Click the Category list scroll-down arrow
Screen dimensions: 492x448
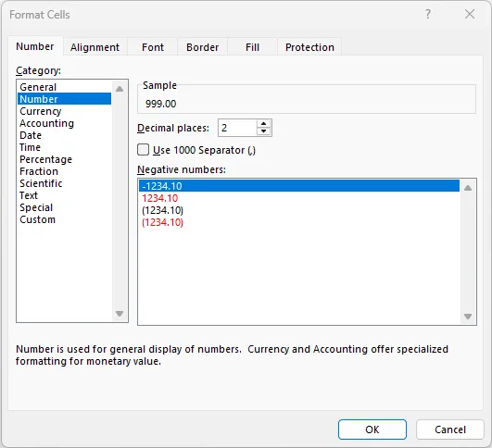click(x=120, y=313)
